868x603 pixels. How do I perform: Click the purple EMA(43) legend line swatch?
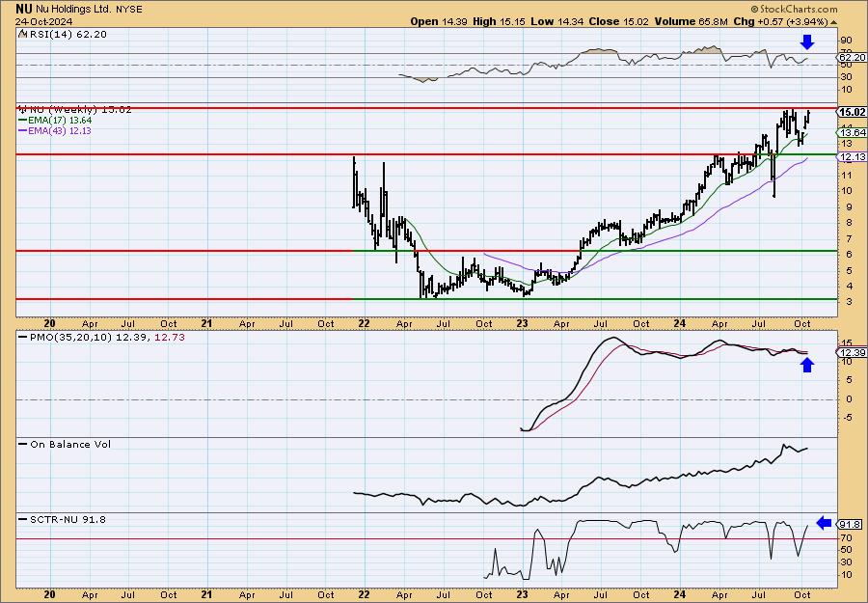[x=23, y=131]
